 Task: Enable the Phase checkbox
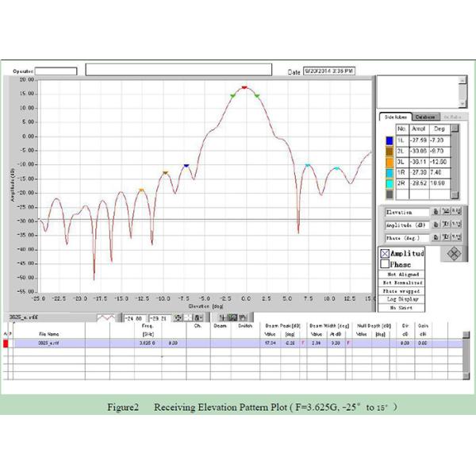(386, 264)
